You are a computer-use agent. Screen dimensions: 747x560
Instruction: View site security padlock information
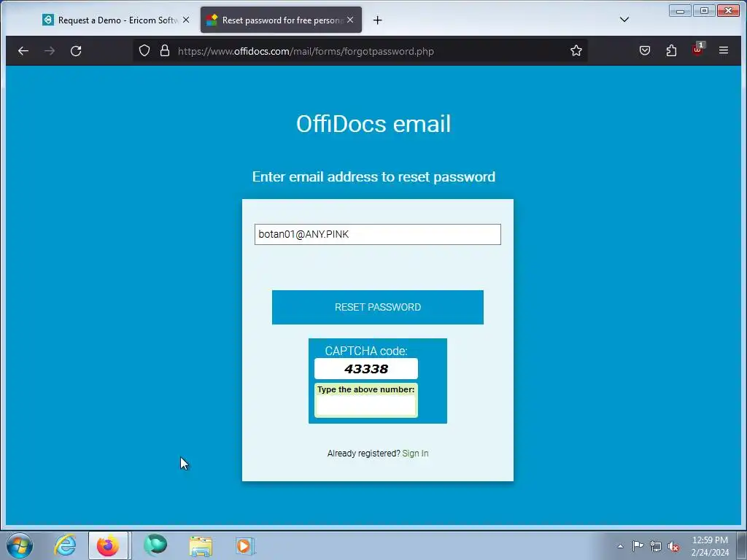(x=165, y=50)
